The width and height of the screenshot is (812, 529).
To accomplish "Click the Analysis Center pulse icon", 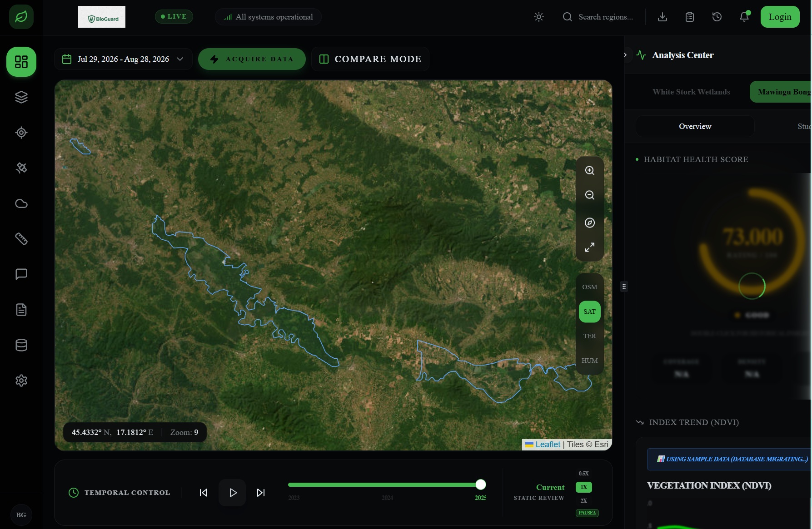I will pos(641,55).
